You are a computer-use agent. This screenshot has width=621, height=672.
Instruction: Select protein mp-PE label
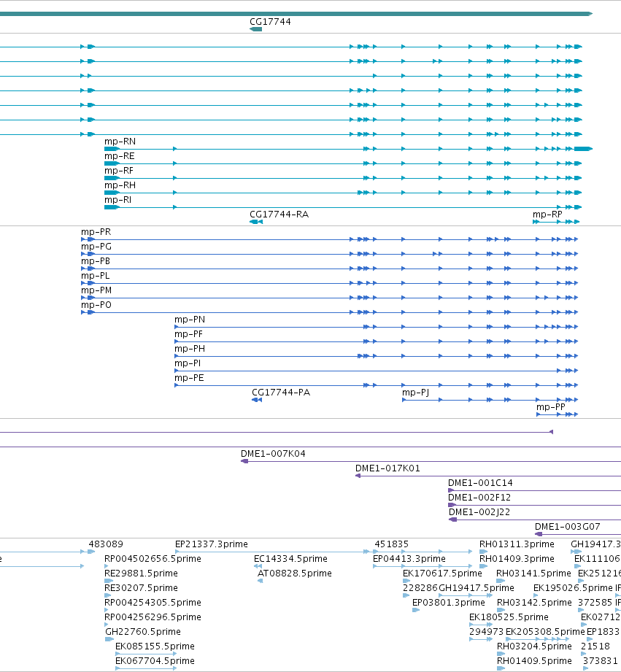[x=189, y=377]
